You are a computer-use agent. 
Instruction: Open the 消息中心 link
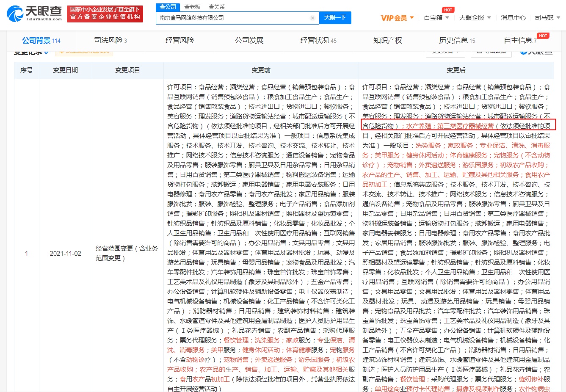[513, 18]
